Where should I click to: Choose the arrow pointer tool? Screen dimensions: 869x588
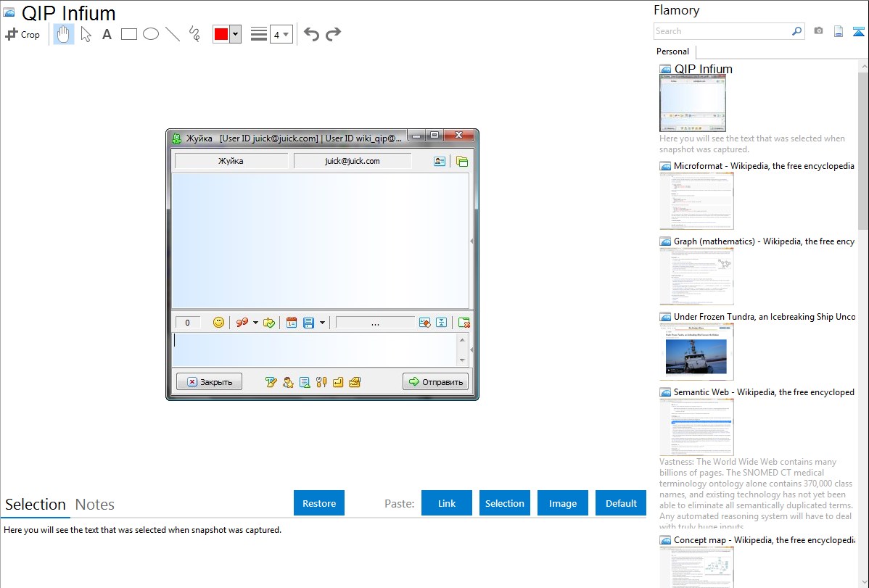(x=86, y=34)
